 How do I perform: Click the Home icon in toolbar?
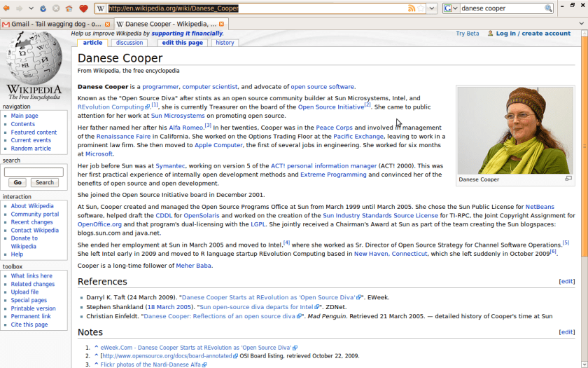pos(69,8)
